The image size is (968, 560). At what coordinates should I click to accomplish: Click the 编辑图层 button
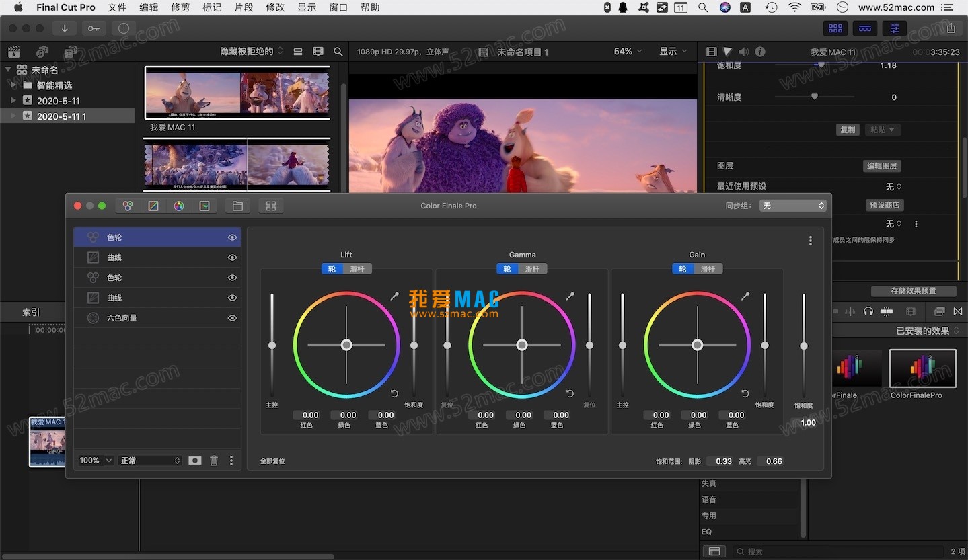[882, 166]
